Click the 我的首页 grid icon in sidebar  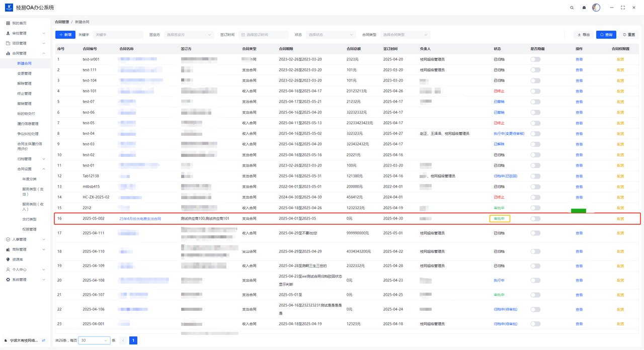(x=8, y=23)
